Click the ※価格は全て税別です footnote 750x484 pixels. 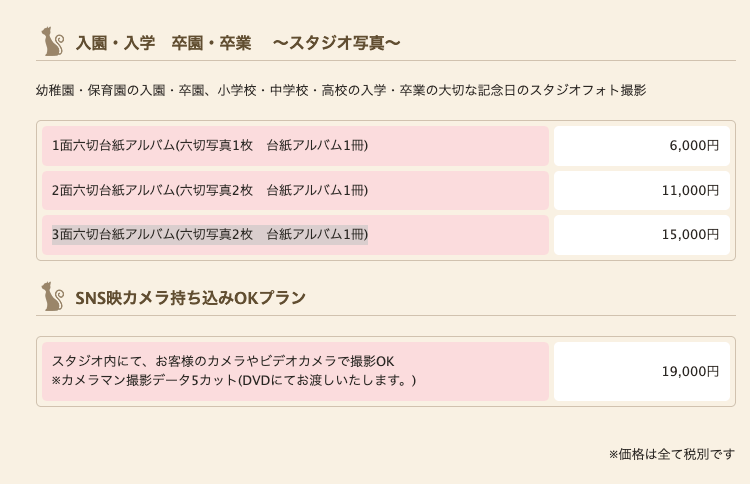(672, 454)
